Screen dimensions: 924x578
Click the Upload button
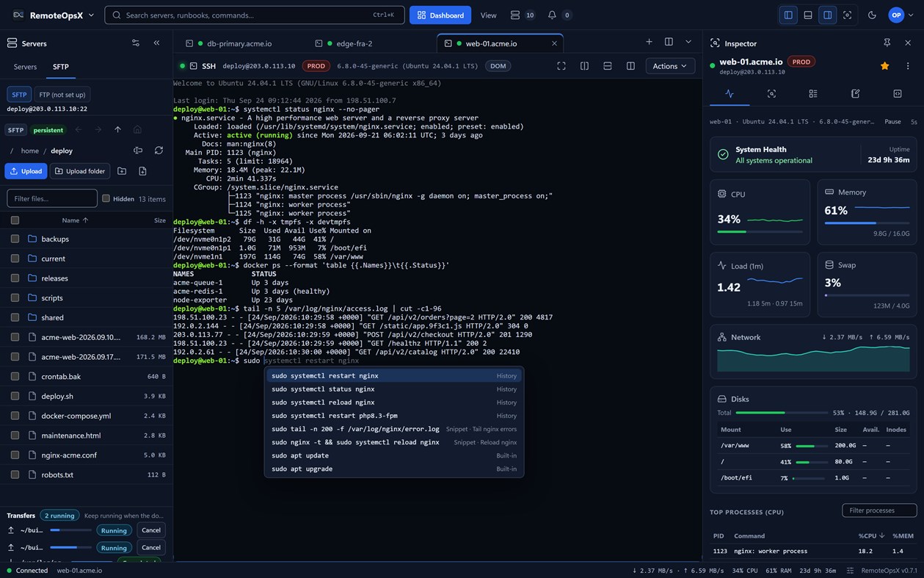(x=26, y=171)
